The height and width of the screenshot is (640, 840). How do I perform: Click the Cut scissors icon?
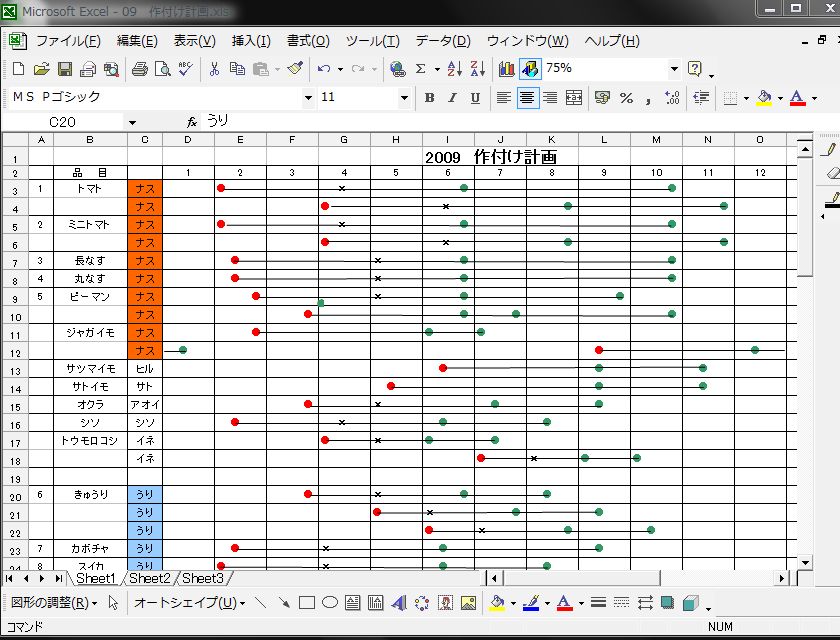coord(214,69)
